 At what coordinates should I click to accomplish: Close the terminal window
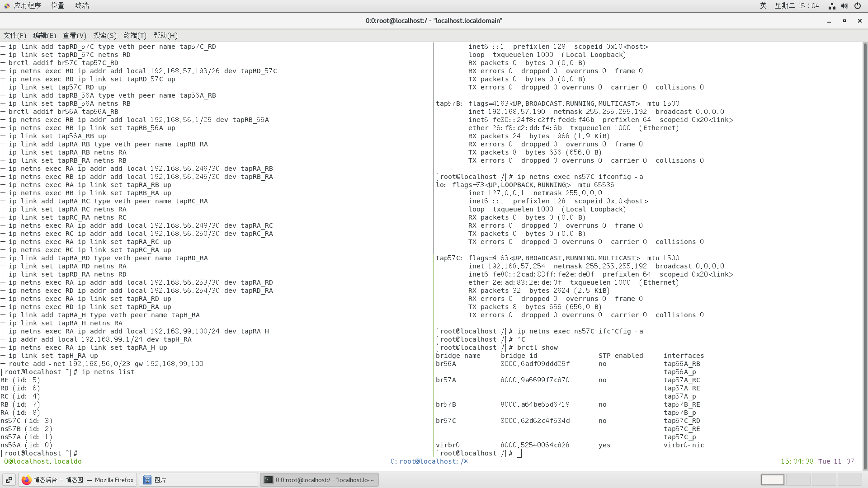[859, 21]
